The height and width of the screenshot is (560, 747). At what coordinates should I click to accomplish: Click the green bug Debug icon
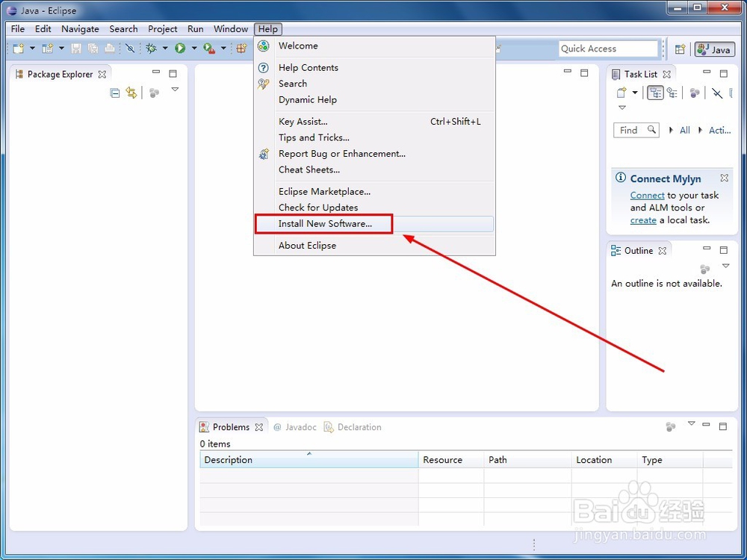[x=152, y=48]
